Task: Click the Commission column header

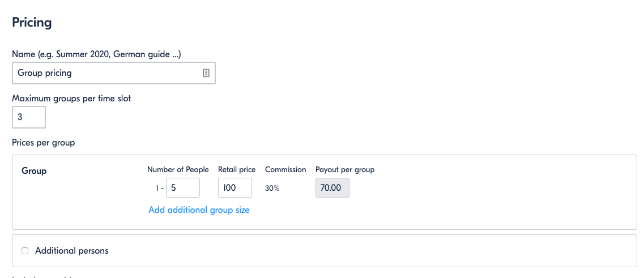Action: (285, 170)
